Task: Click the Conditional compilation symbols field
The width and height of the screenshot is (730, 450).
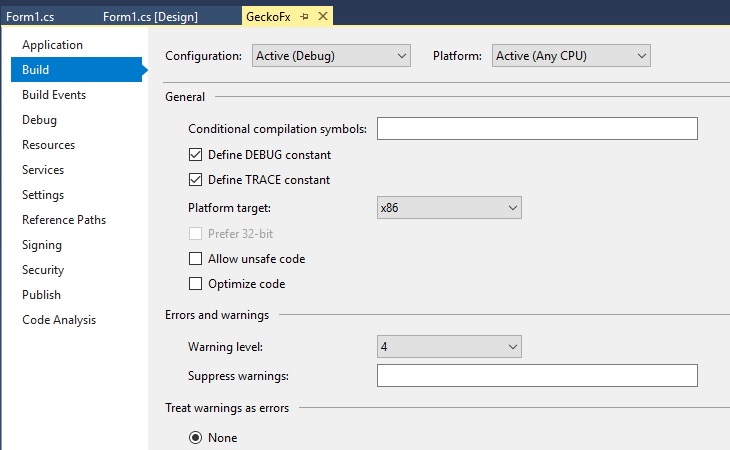Action: [536, 129]
